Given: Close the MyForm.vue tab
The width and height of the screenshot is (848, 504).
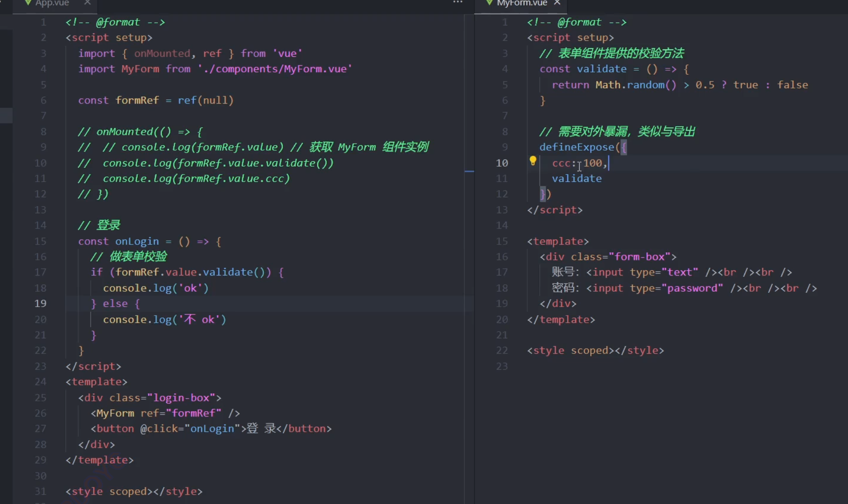Looking at the screenshot, I should coord(557,3).
